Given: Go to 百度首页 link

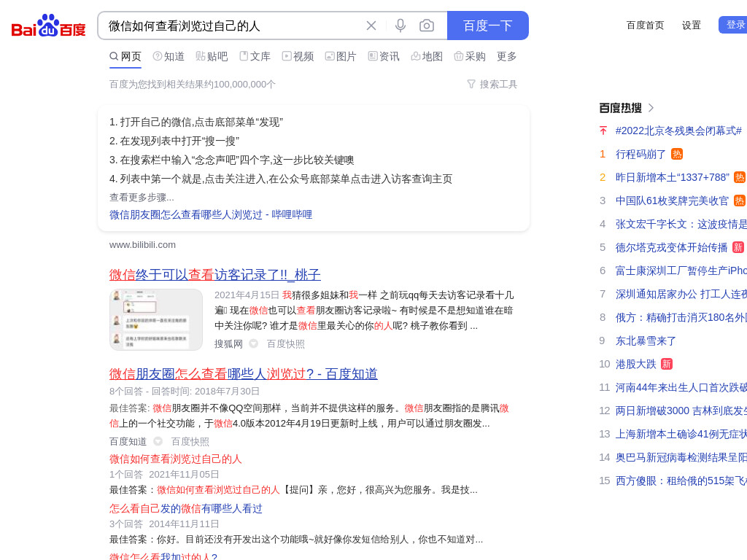Looking at the screenshot, I should (x=645, y=26).
